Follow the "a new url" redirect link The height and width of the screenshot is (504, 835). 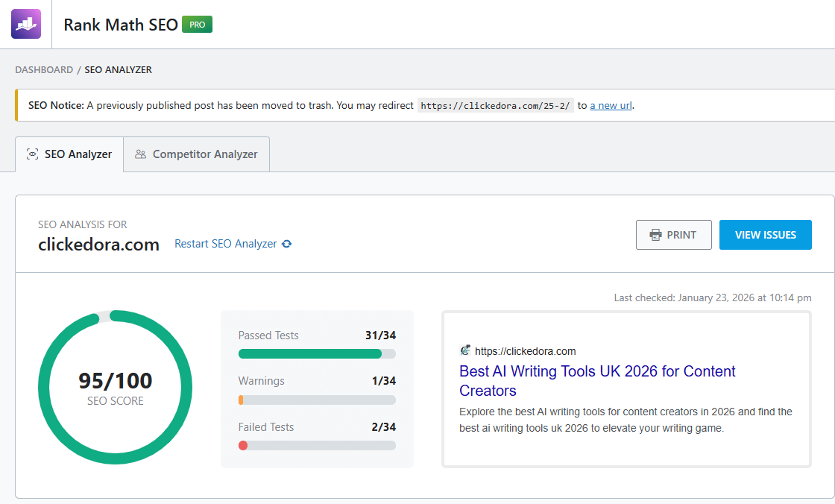click(611, 105)
